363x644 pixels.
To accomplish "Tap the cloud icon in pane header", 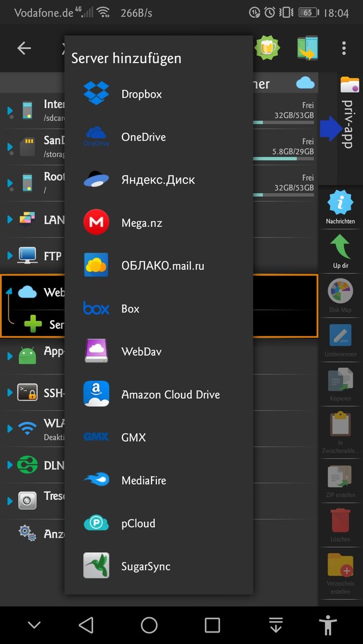I will 306,83.
